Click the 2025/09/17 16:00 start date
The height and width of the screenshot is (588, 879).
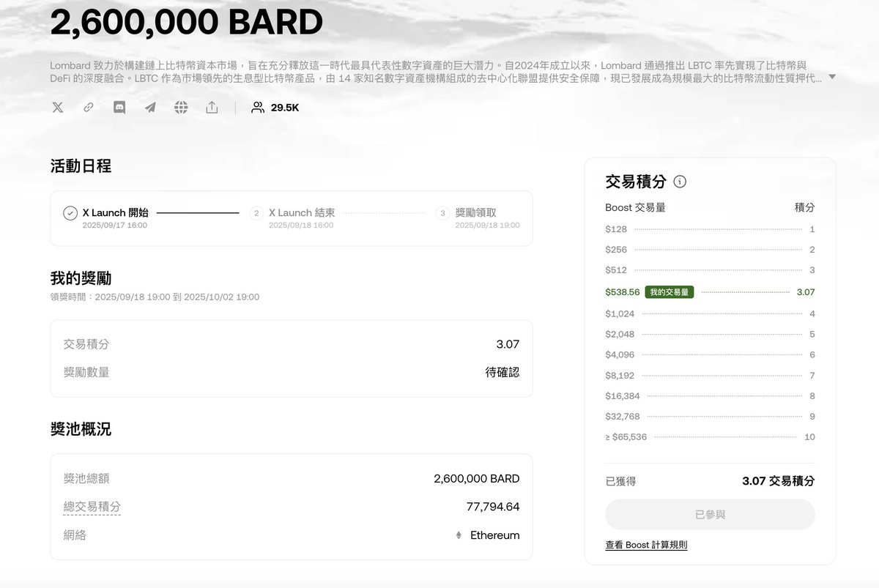(115, 226)
